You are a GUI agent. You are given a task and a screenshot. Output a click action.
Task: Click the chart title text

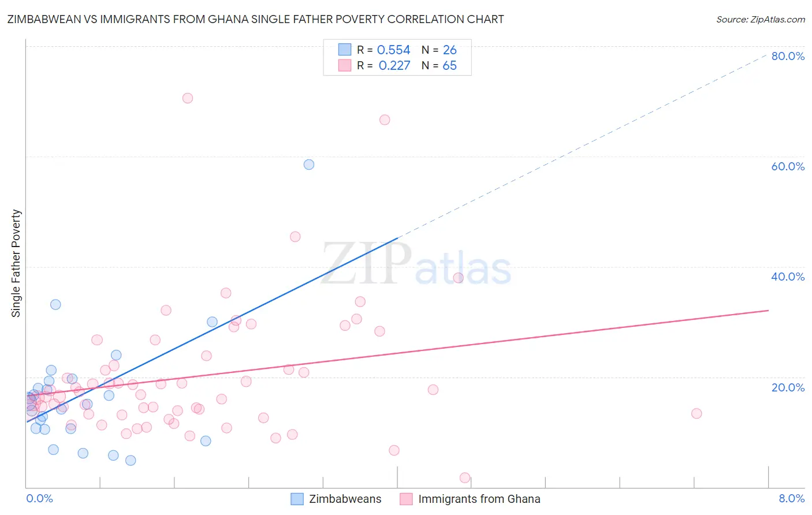[255, 19]
